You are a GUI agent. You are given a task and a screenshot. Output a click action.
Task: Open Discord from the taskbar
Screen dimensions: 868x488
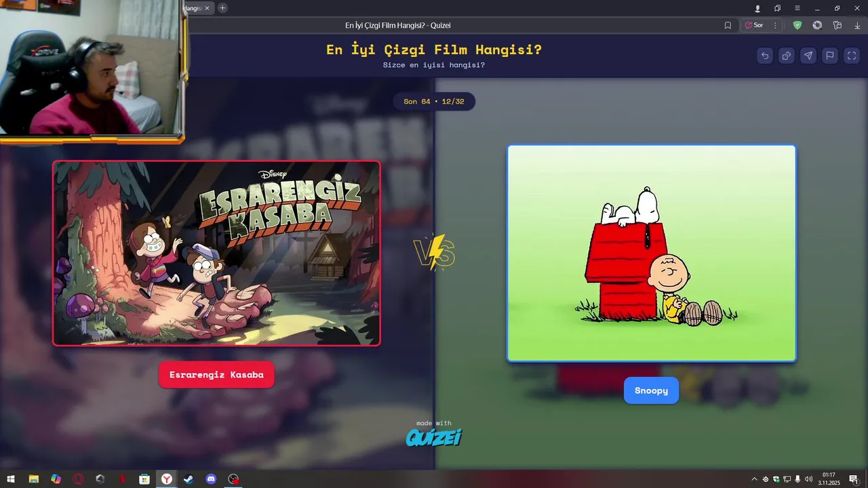211,479
